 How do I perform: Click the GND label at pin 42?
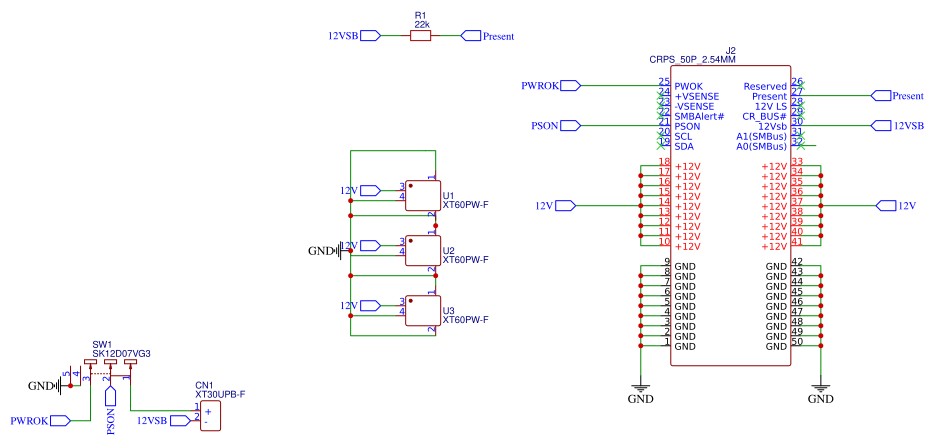(776, 266)
